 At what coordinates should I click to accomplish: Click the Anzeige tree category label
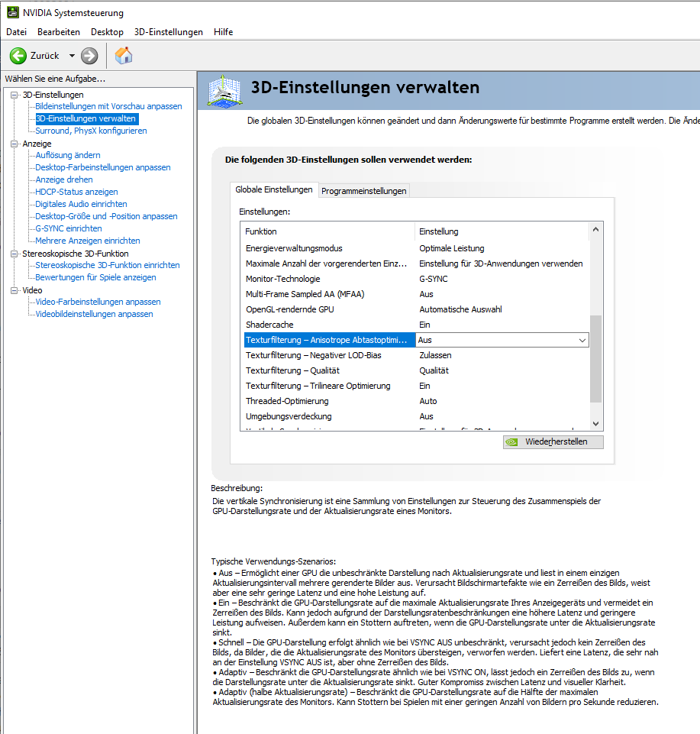click(37, 144)
